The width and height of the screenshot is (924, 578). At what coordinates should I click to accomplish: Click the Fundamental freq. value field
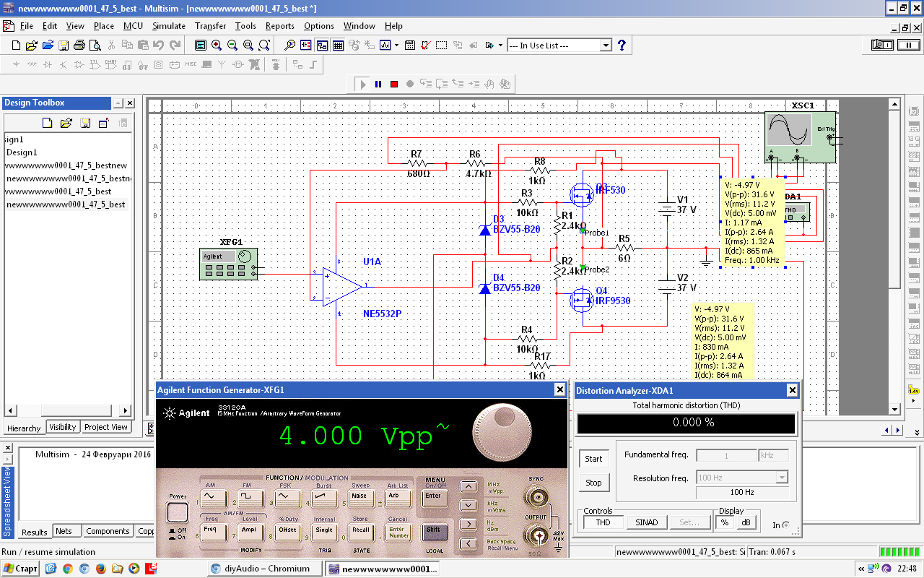click(x=726, y=455)
